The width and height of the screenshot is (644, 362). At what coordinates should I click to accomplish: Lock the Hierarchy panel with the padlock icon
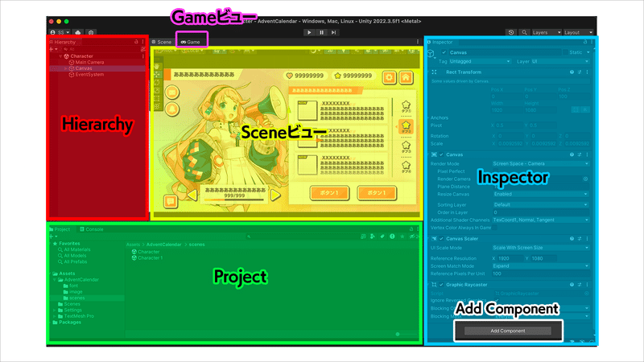tap(136, 42)
